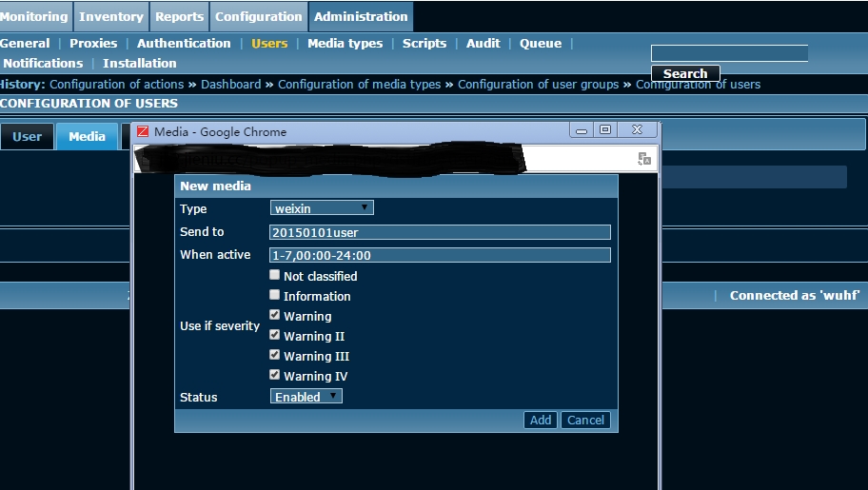Image resolution: width=868 pixels, height=490 pixels.
Task: Go to the Authentication submenu
Action: [x=184, y=43]
